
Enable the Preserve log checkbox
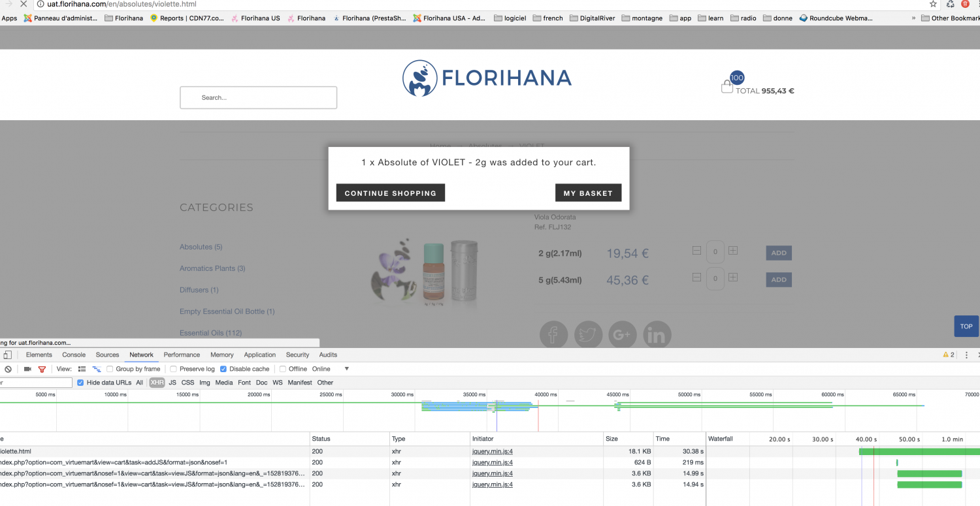pos(174,370)
